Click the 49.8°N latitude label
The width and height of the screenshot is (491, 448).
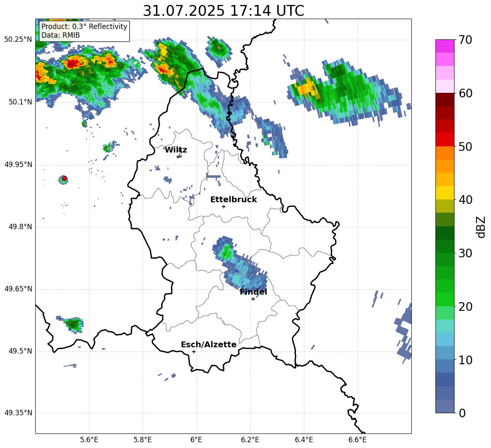tap(20, 227)
